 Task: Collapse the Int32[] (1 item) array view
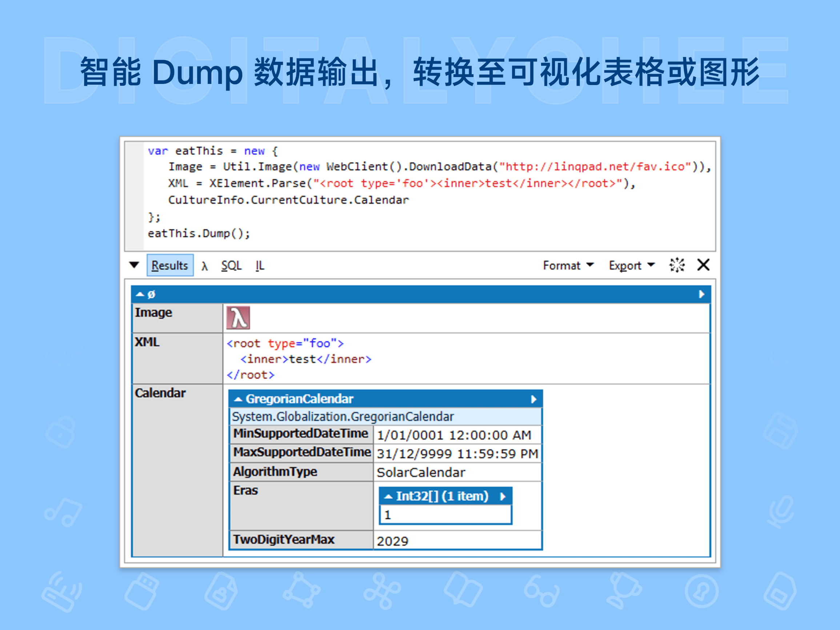(x=388, y=496)
